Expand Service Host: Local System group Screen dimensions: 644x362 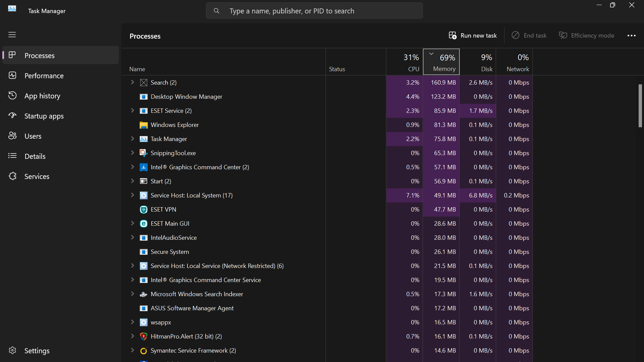pos(132,195)
